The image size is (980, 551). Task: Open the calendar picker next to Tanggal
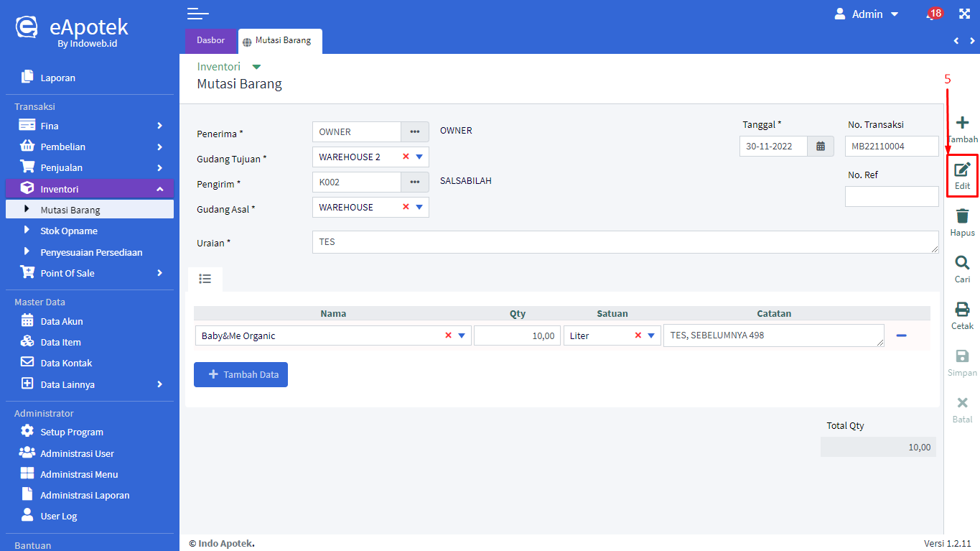(x=821, y=146)
